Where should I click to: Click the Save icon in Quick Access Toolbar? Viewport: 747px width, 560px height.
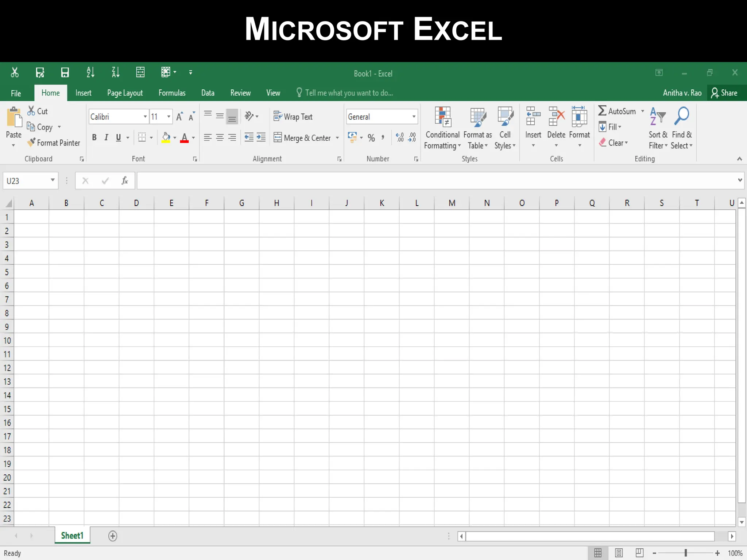[65, 73]
